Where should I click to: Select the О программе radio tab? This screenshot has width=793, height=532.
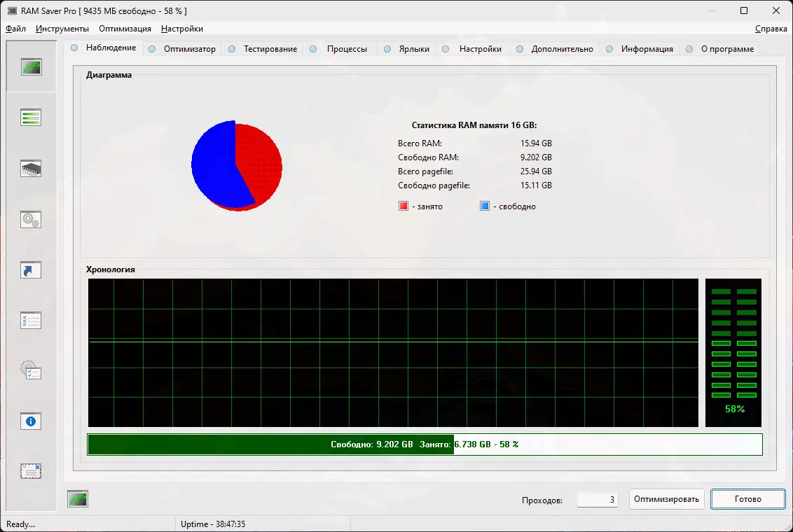click(x=720, y=49)
